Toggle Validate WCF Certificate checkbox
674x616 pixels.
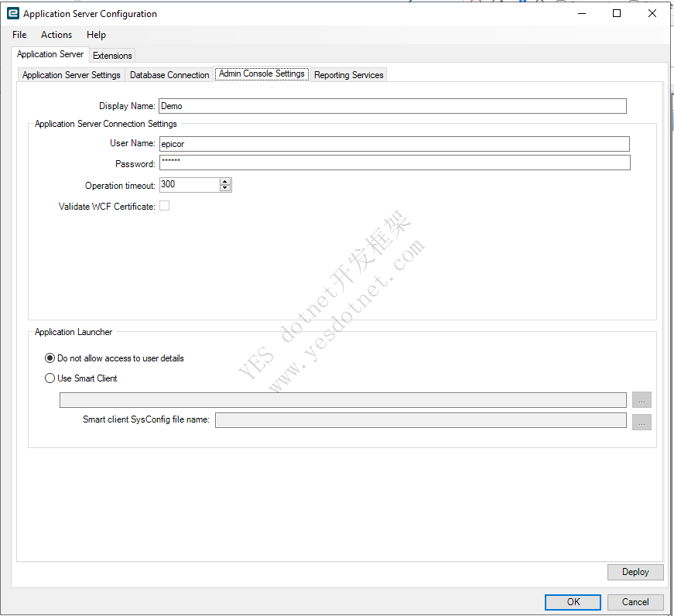click(164, 206)
